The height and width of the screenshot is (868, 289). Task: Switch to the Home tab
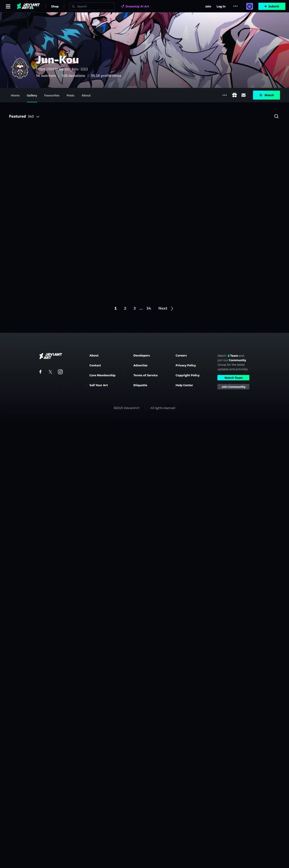coord(15,95)
